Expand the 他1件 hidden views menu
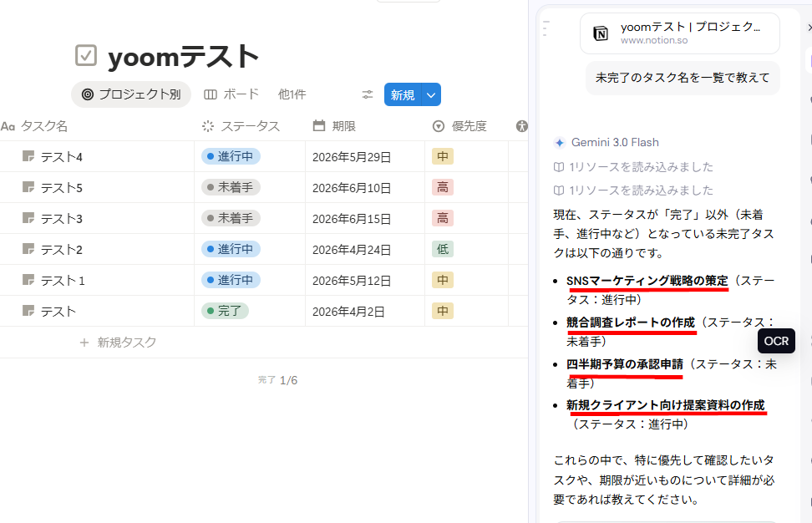The image size is (812, 523). pyautogui.click(x=292, y=94)
